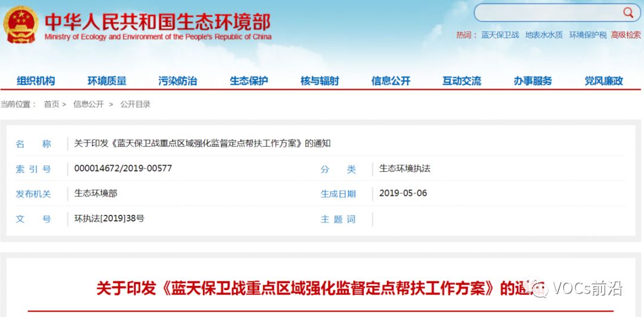Go to 信息公开 in breadcrumb

tap(88, 104)
